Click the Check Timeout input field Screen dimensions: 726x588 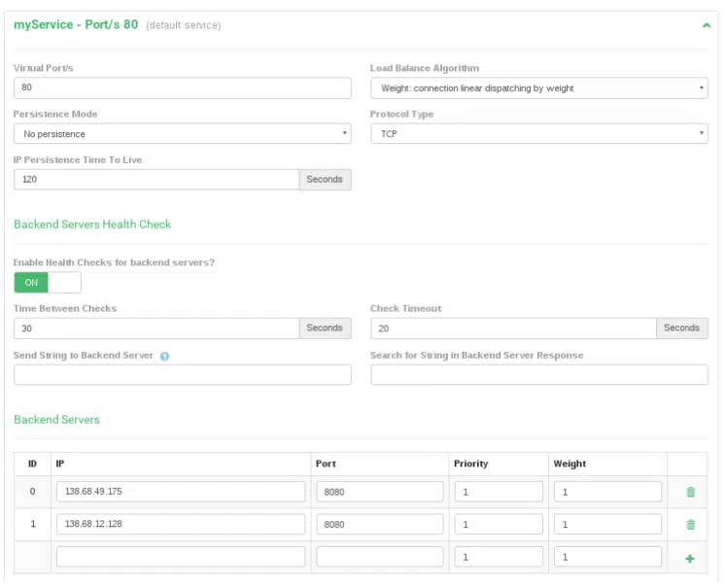point(512,329)
